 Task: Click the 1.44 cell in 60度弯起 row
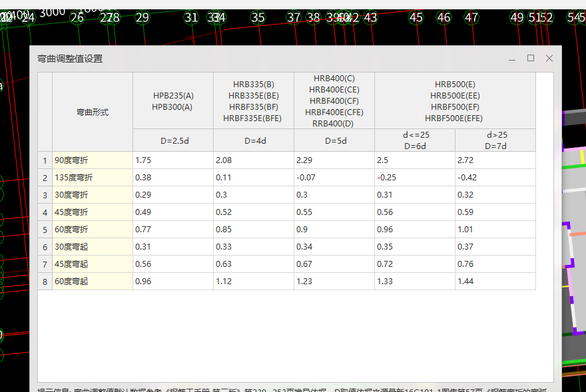click(x=495, y=282)
